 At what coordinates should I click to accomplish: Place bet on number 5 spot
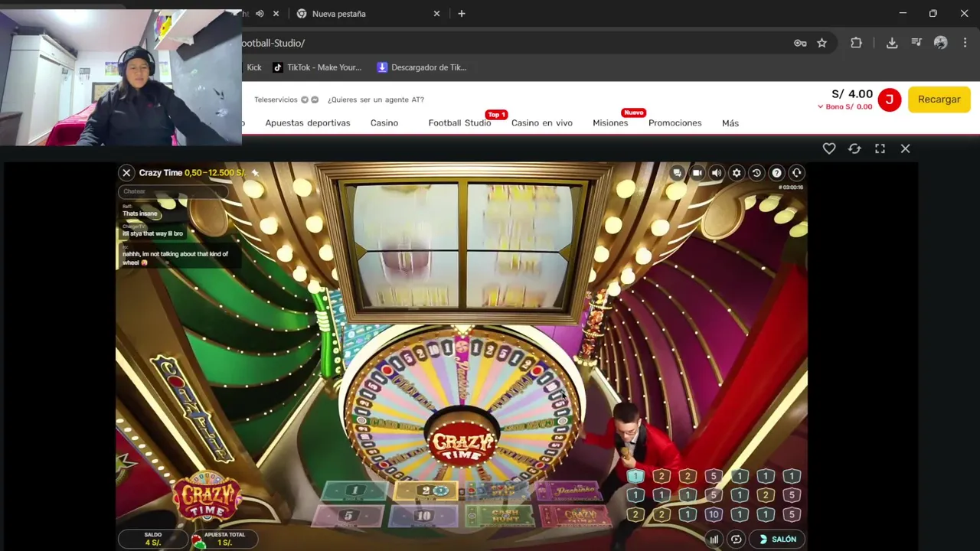coord(348,516)
